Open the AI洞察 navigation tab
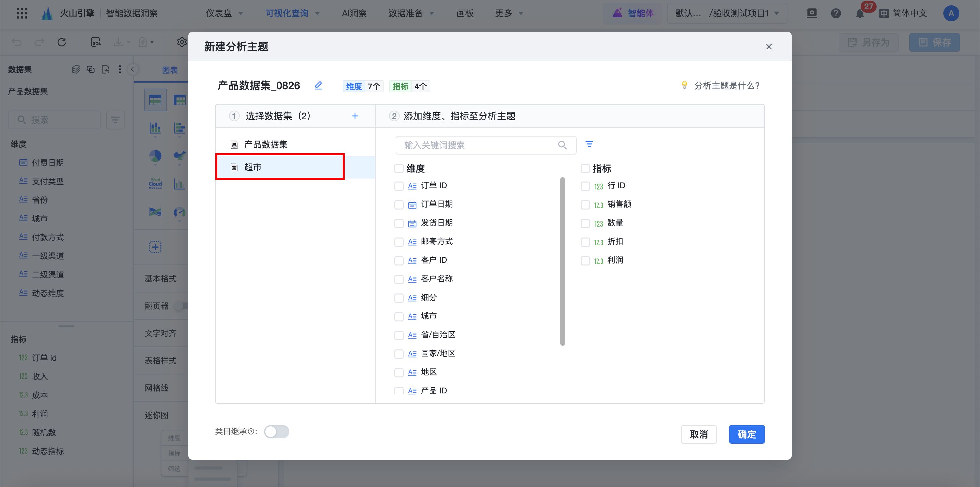The width and height of the screenshot is (980, 487). pos(354,13)
